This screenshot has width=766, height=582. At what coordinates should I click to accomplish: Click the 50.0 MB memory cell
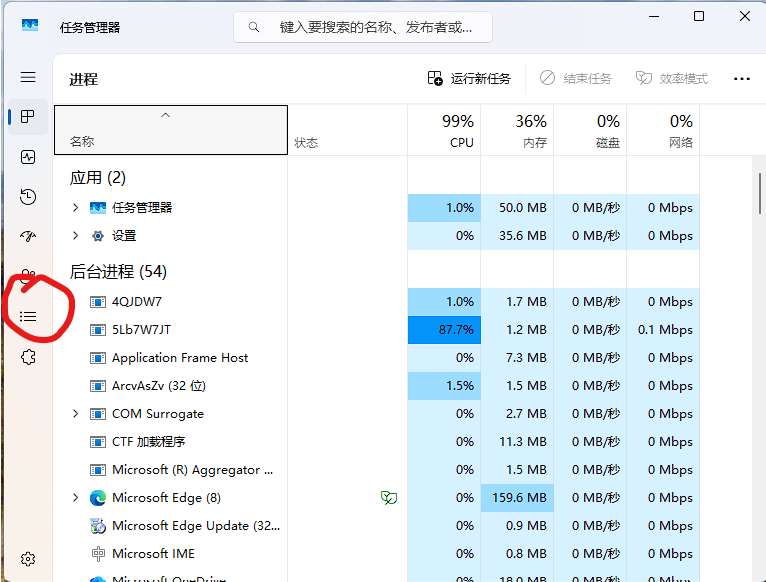(x=517, y=208)
